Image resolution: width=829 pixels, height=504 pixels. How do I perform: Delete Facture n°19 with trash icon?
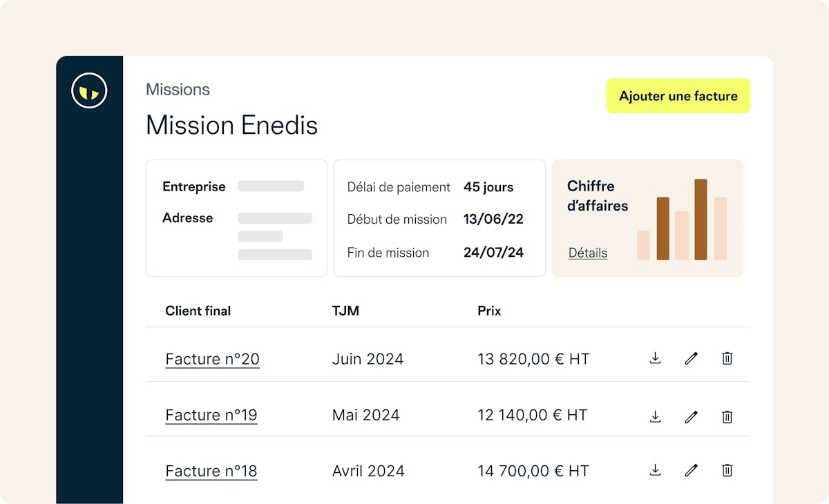click(x=727, y=416)
